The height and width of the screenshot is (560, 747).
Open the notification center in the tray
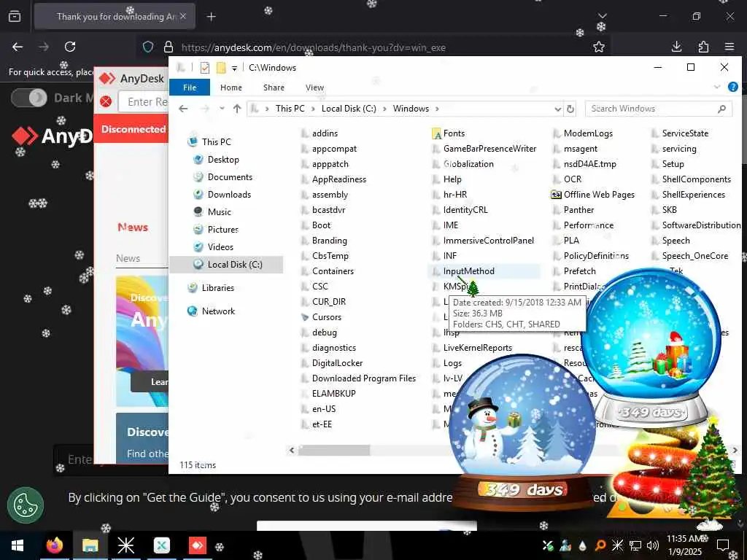[x=723, y=545]
